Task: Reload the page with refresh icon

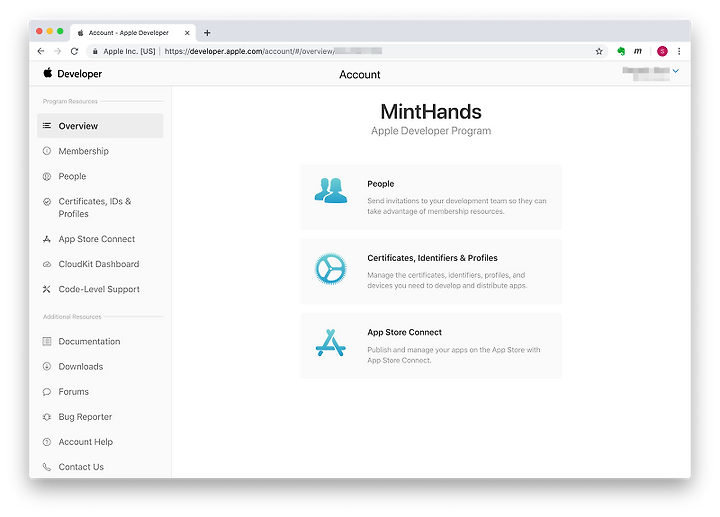Action: click(74, 51)
